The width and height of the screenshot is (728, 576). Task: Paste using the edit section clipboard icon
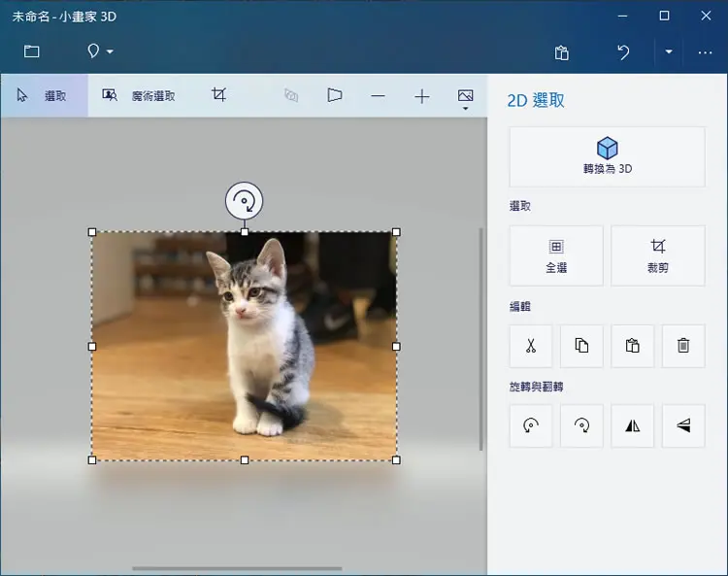click(632, 346)
